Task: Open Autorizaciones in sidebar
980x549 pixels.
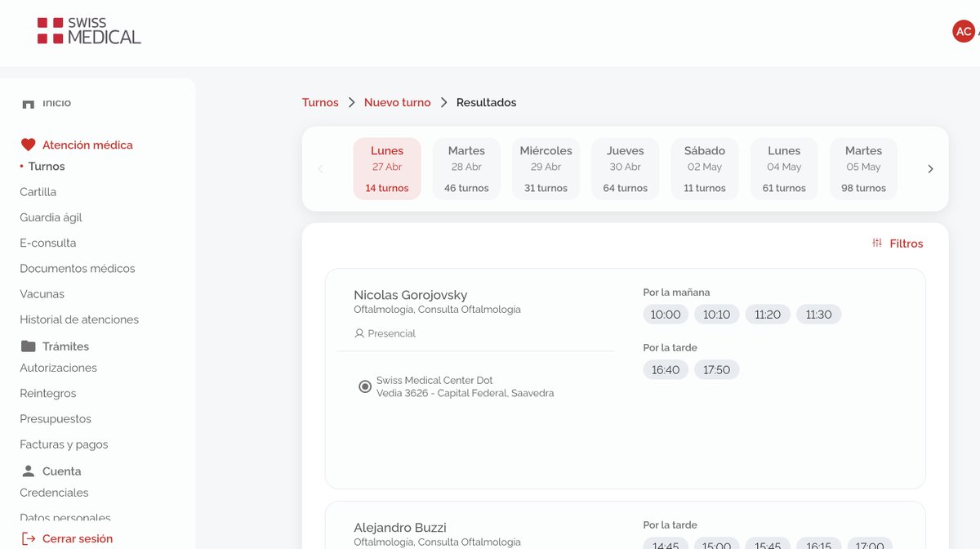Action: pyautogui.click(x=58, y=368)
